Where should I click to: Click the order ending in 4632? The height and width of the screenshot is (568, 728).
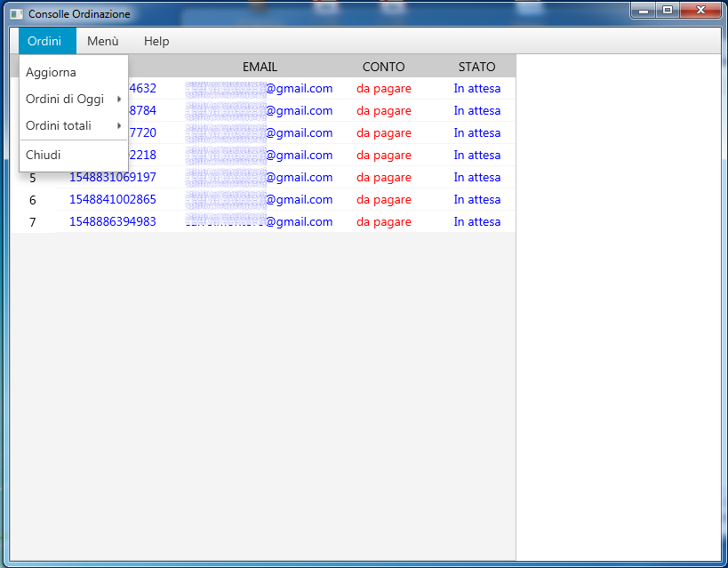(142, 88)
